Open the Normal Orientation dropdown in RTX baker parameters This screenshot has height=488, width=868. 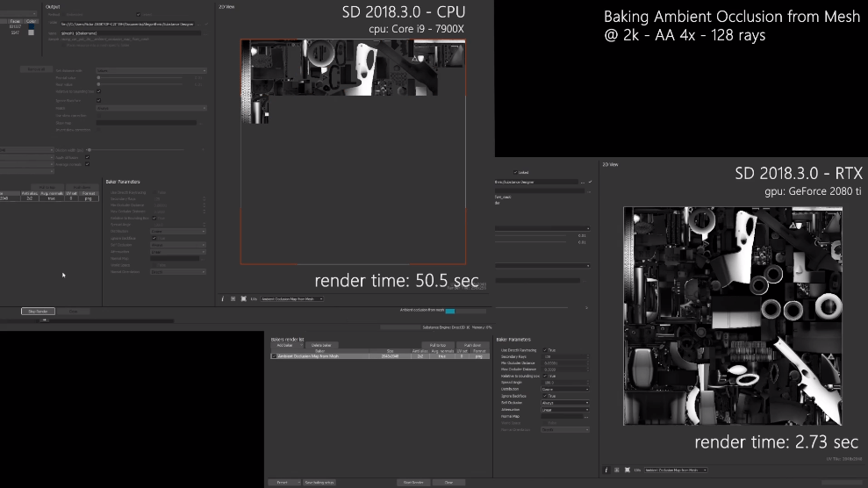click(564, 430)
